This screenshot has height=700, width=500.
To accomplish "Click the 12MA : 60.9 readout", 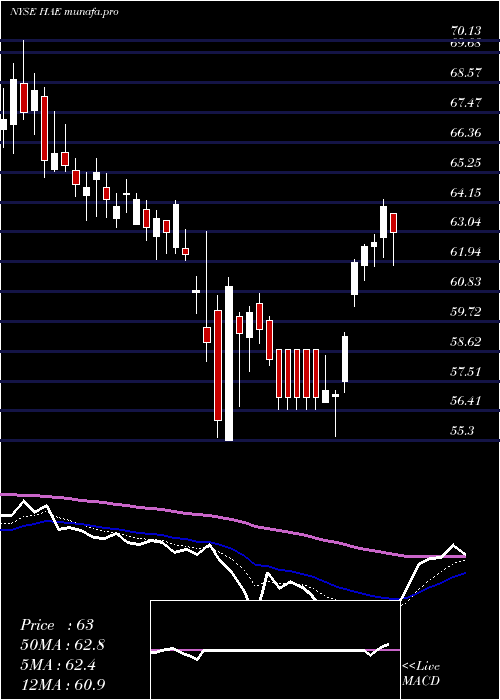I will [x=63, y=684].
